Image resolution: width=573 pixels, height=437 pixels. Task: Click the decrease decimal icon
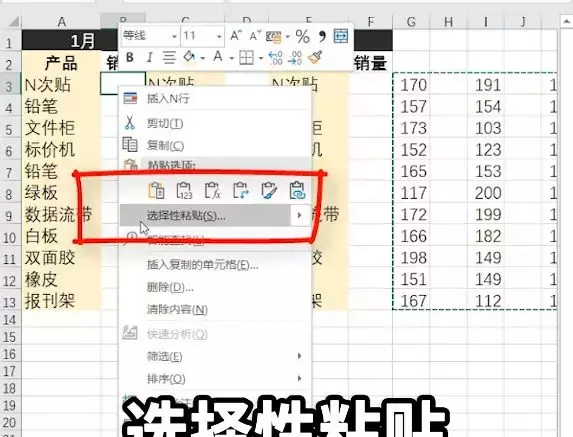295,58
